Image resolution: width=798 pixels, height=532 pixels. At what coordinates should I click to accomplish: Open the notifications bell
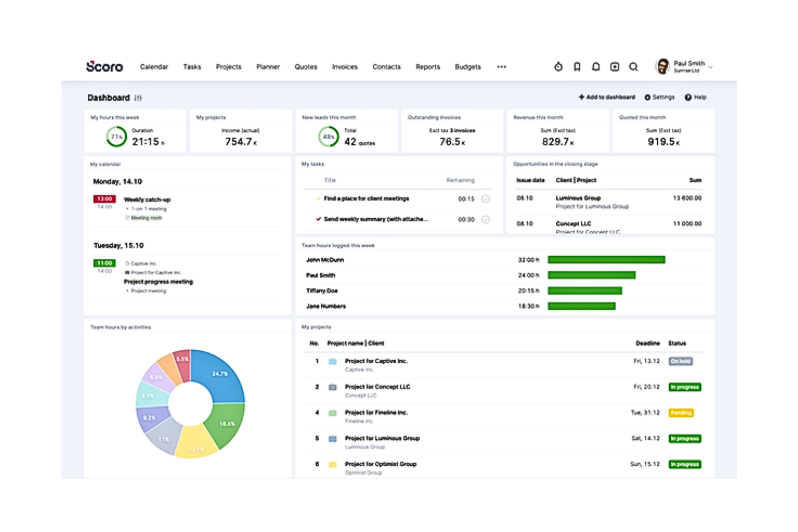click(x=596, y=66)
